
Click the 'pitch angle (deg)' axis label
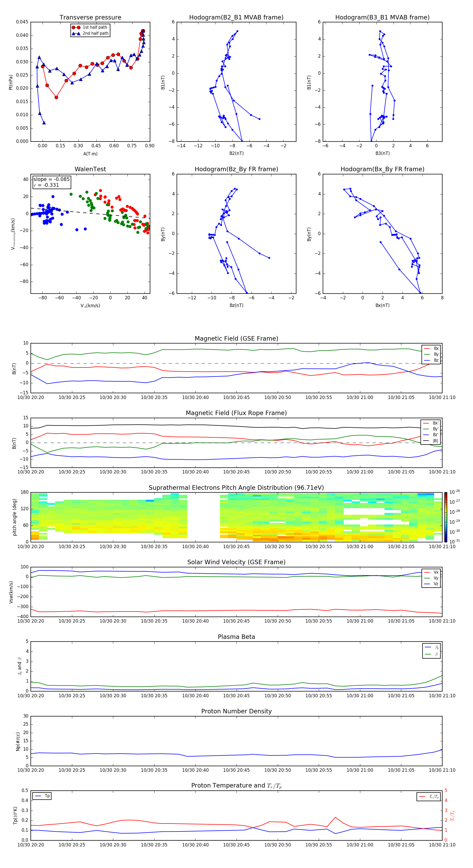(x=14, y=517)
